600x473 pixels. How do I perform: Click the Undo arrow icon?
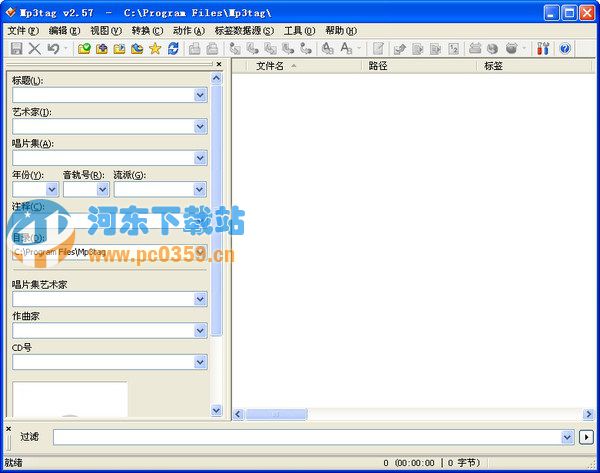coord(53,49)
